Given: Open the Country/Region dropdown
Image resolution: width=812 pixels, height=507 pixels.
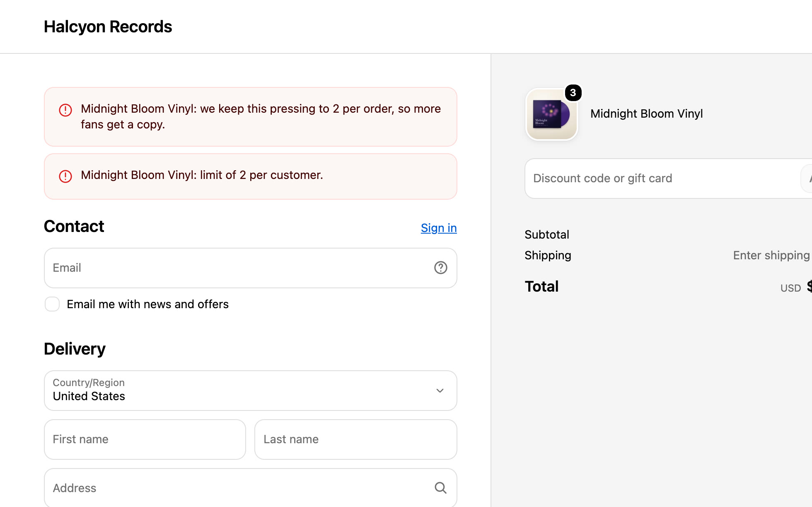Looking at the screenshot, I should [x=250, y=391].
